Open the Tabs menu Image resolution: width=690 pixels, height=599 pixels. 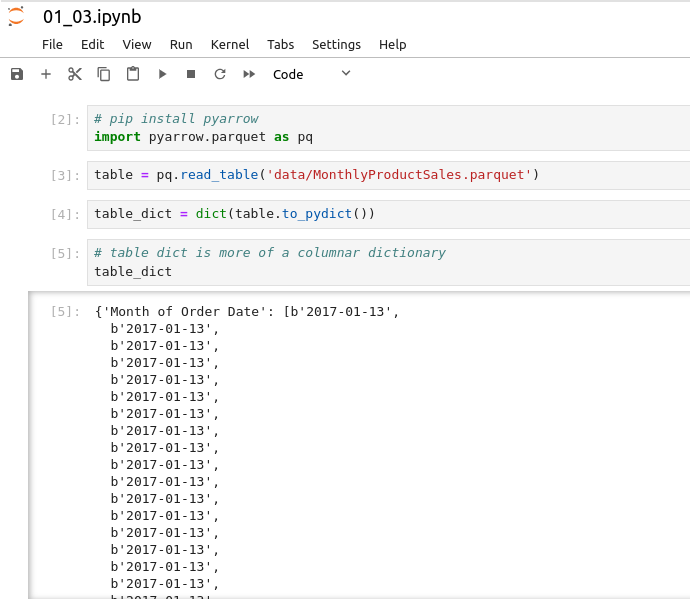click(280, 45)
